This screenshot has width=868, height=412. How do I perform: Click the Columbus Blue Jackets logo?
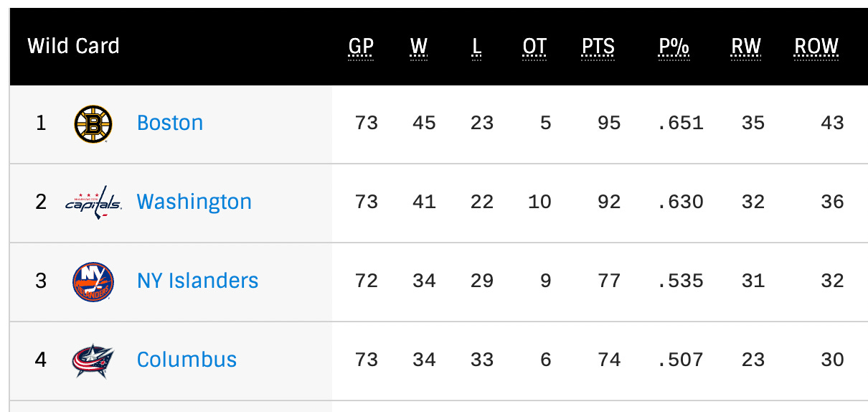coord(93,360)
